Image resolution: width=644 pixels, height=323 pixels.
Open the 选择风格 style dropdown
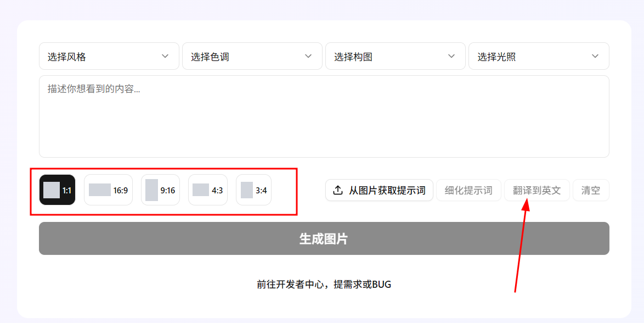click(x=109, y=57)
